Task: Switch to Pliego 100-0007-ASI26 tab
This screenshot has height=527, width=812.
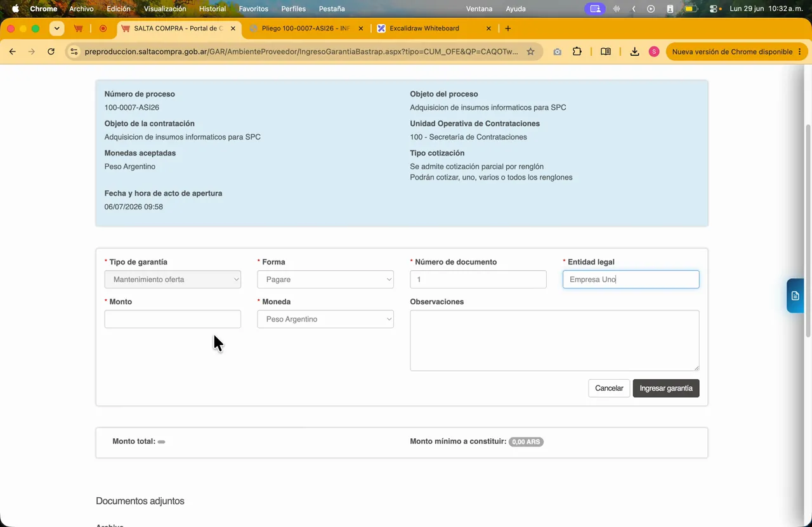Action: tap(306, 29)
